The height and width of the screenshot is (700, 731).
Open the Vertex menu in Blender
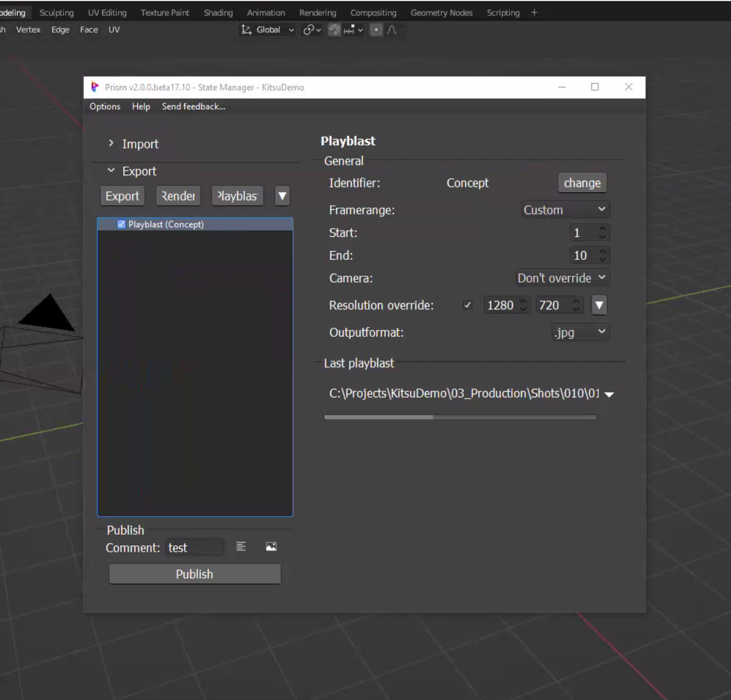point(28,30)
